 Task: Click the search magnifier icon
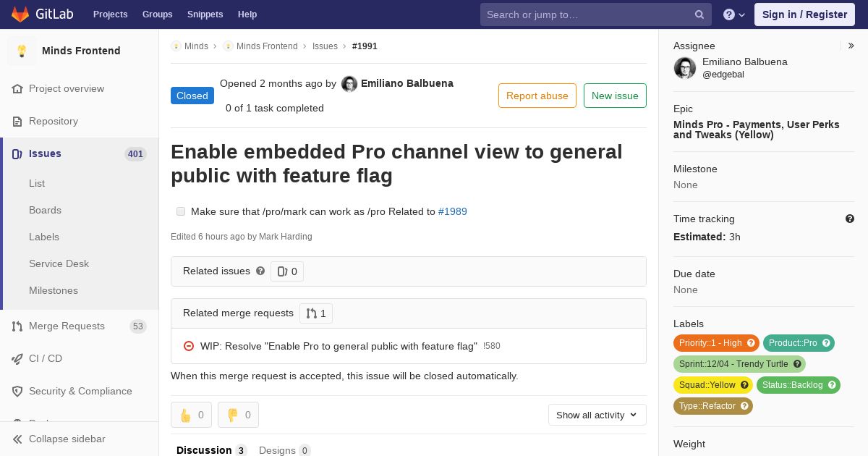pyautogui.click(x=699, y=14)
